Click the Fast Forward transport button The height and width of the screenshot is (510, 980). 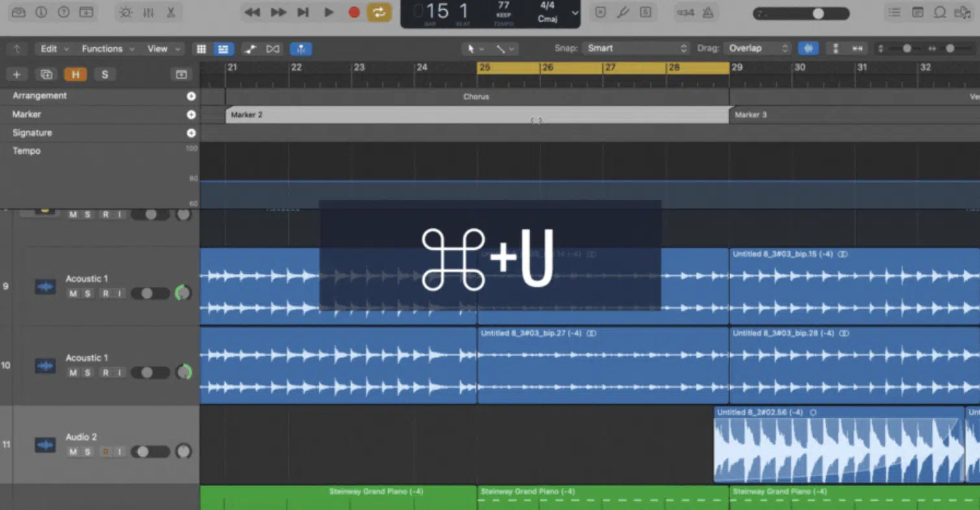click(278, 12)
